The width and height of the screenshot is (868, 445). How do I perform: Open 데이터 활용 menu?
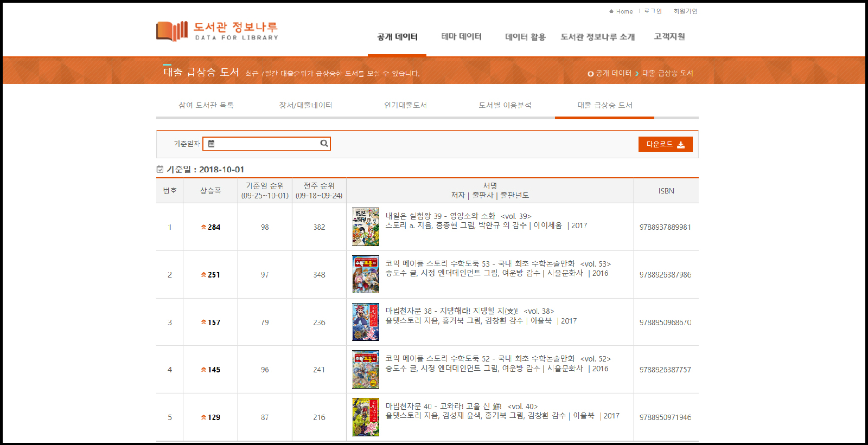525,37
